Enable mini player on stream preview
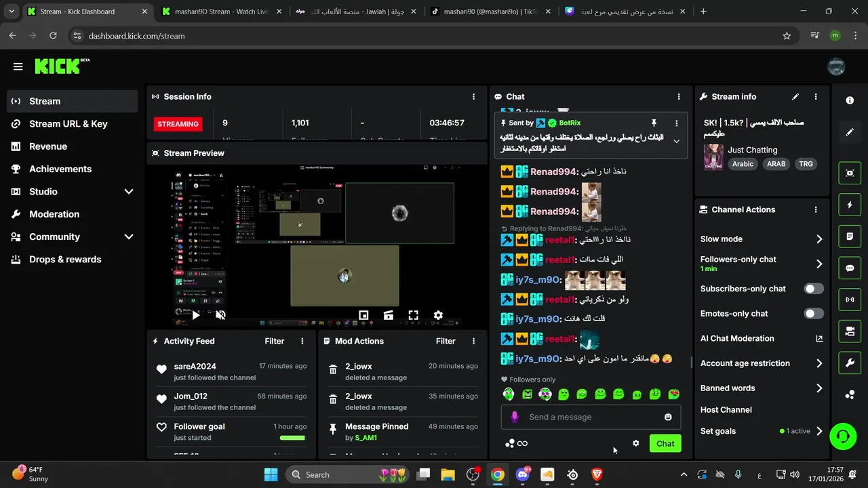This screenshot has height=488, width=868. pos(363,315)
